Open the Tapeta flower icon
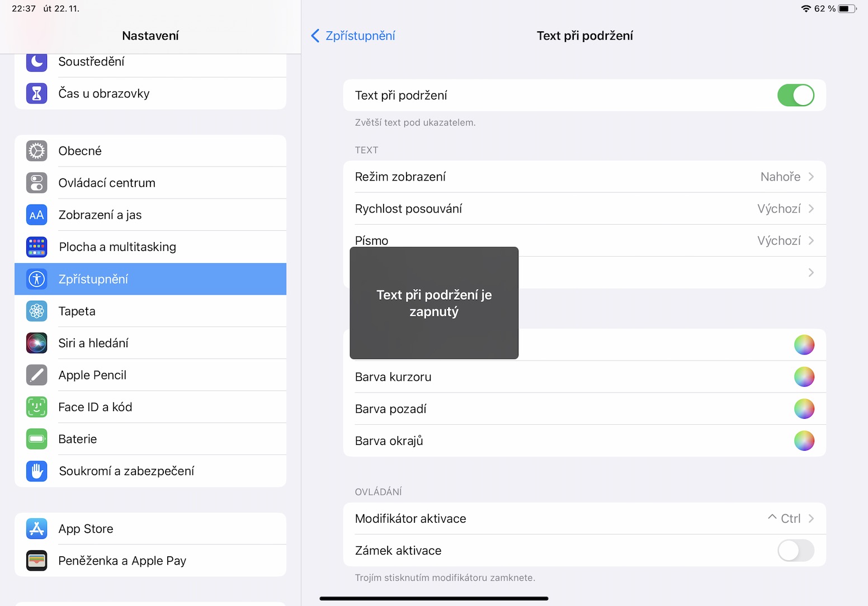 [37, 311]
